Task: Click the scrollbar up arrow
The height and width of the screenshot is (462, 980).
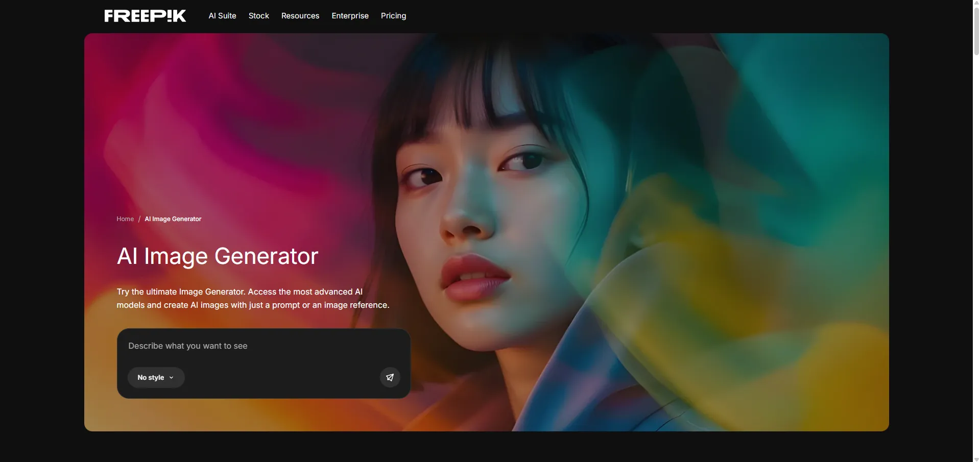Action: point(976,4)
